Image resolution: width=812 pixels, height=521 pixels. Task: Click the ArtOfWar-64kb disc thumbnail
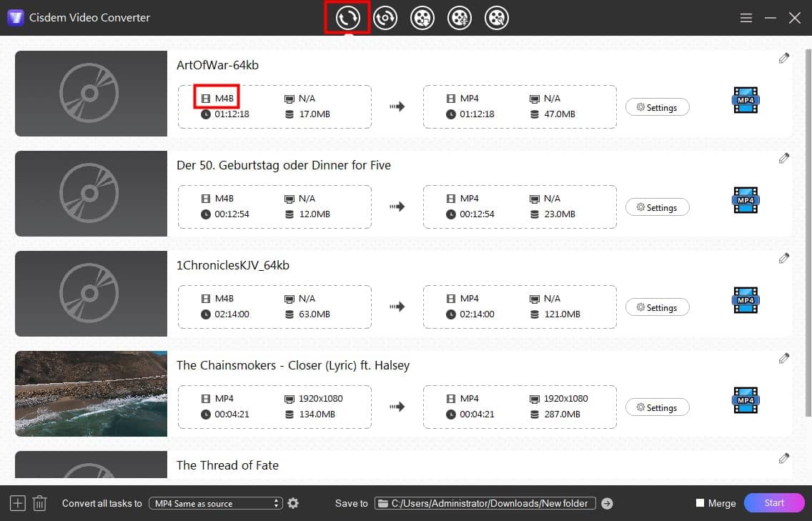(x=91, y=93)
